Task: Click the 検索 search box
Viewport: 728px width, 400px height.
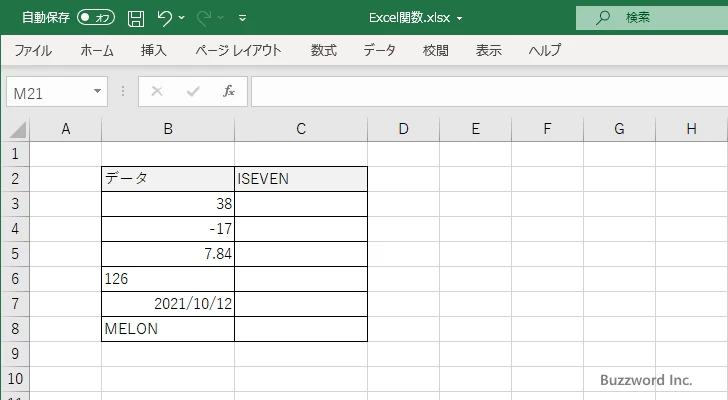Action: pyautogui.click(x=652, y=18)
